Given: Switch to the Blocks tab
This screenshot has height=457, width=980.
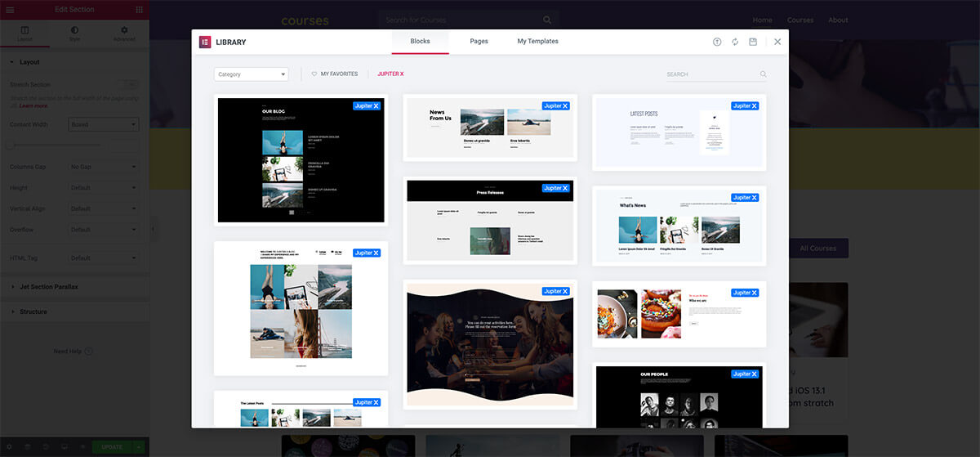Looking at the screenshot, I should 420,42.
